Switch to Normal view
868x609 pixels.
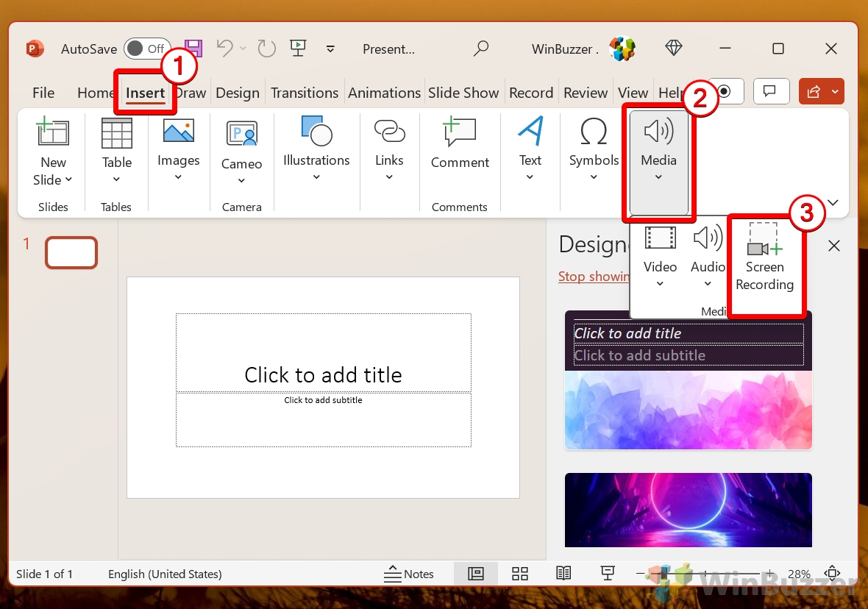click(x=475, y=574)
